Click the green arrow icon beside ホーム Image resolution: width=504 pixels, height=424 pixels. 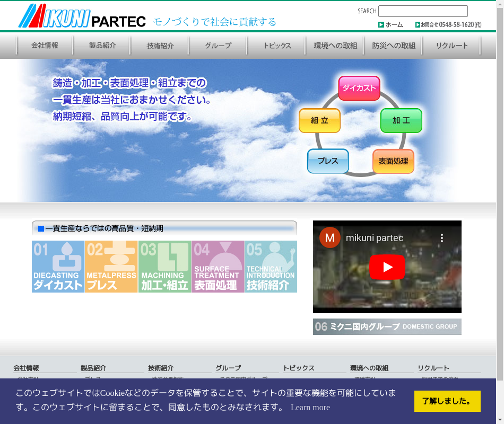(381, 25)
